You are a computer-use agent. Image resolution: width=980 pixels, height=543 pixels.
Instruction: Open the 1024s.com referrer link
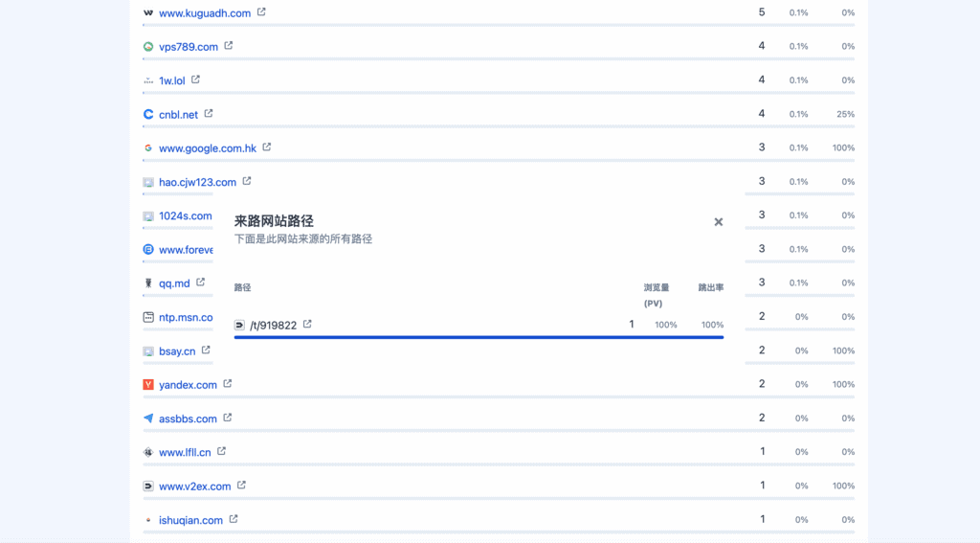point(185,215)
